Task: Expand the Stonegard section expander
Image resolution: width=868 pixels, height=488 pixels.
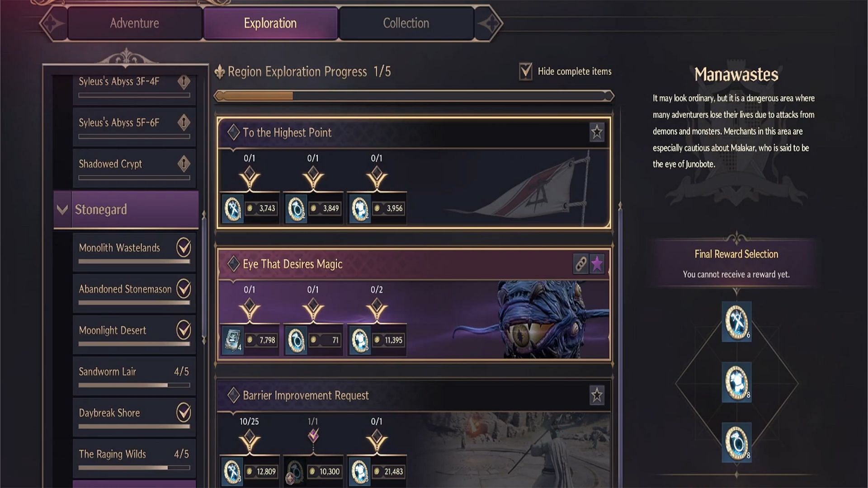Action: [63, 209]
